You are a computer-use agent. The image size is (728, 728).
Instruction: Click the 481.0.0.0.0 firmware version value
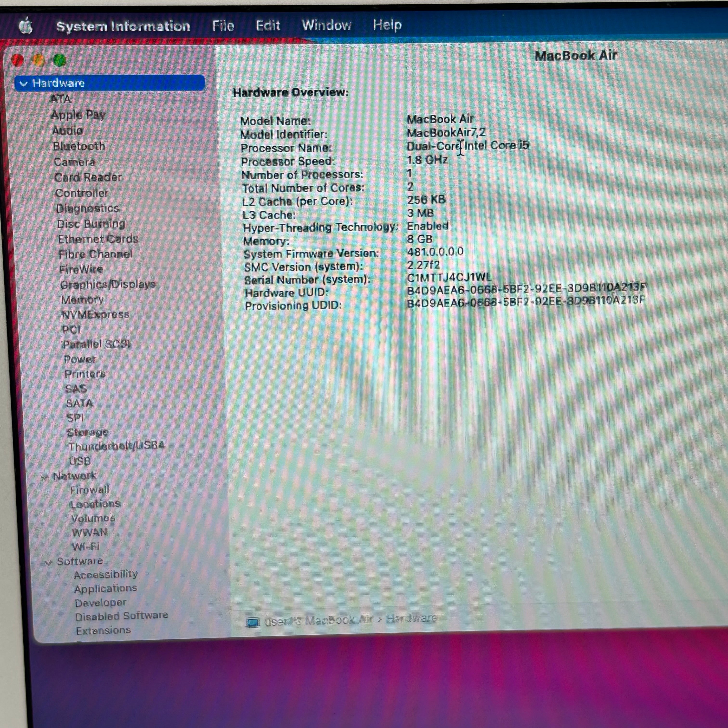[x=435, y=252]
